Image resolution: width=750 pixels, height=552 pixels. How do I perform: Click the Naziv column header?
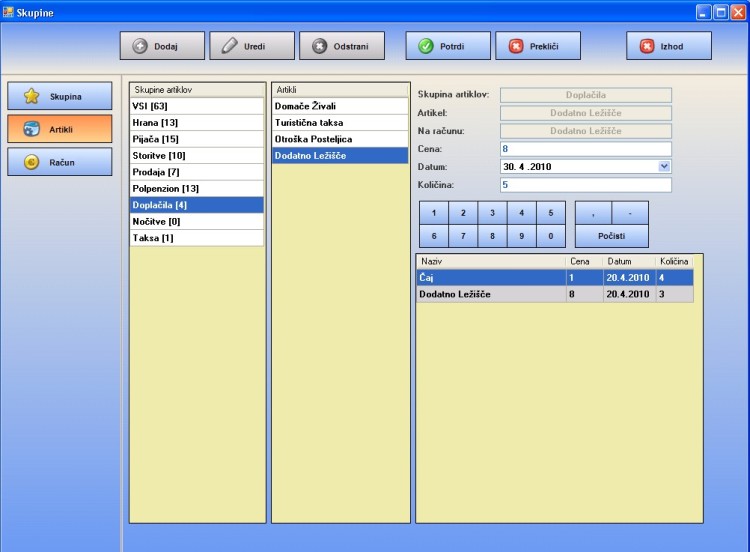[x=490, y=261]
